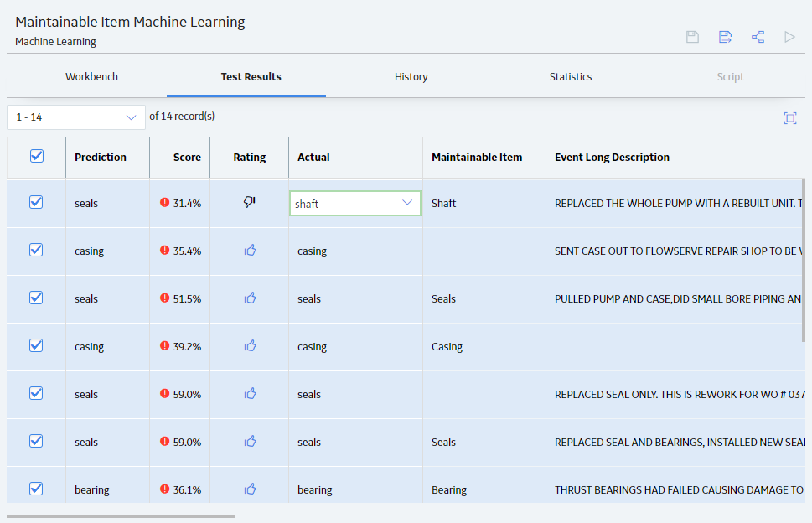
Task: Click the Run play icon
Action: point(789,37)
